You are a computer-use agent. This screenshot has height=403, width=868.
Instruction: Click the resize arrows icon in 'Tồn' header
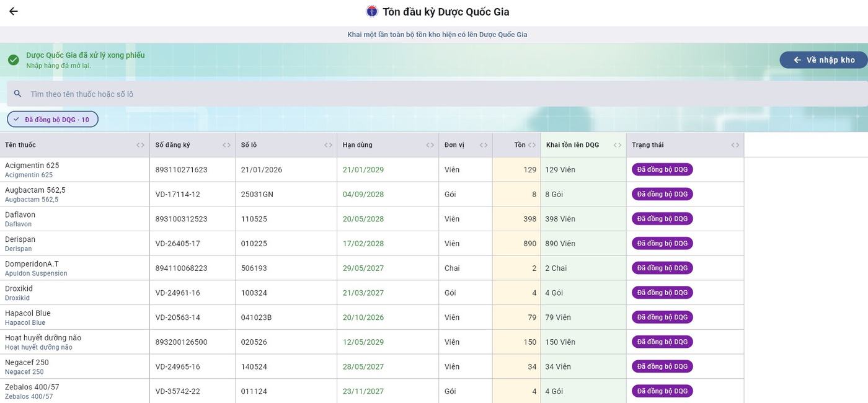tap(532, 145)
